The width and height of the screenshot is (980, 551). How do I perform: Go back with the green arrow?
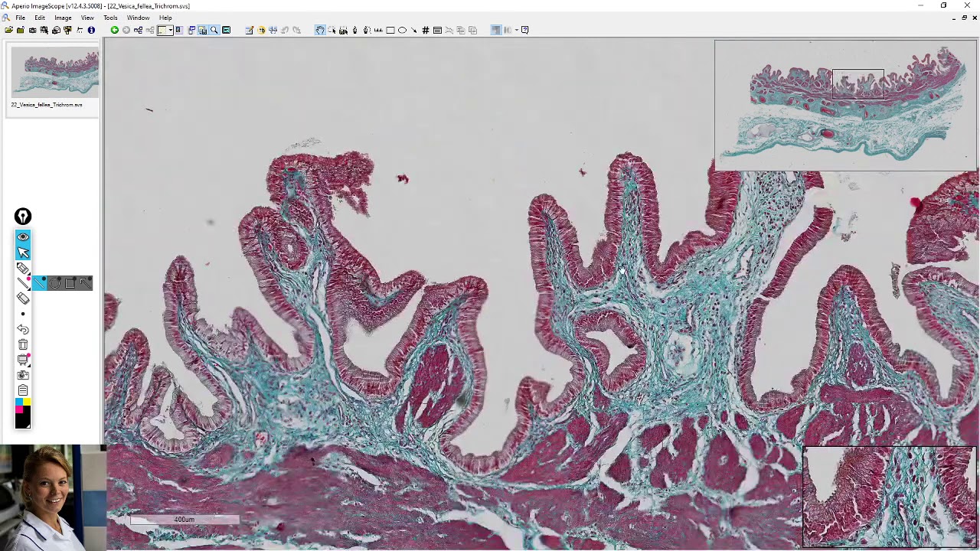coord(114,30)
